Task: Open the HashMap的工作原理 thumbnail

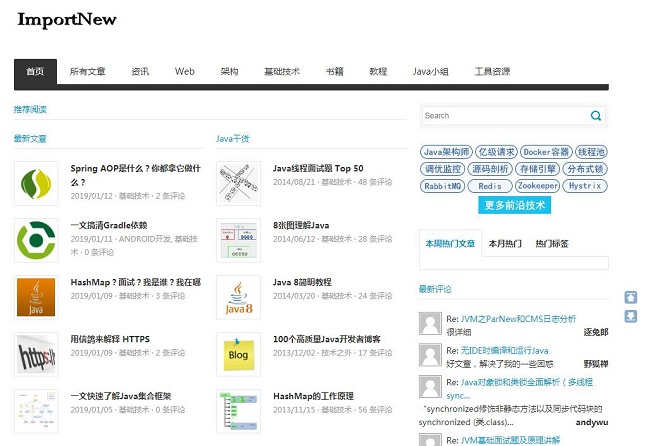Action: tap(239, 411)
